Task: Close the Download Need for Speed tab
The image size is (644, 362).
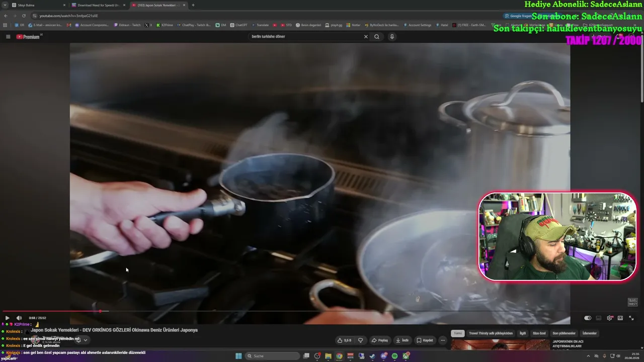Action: tap(124, 5)
